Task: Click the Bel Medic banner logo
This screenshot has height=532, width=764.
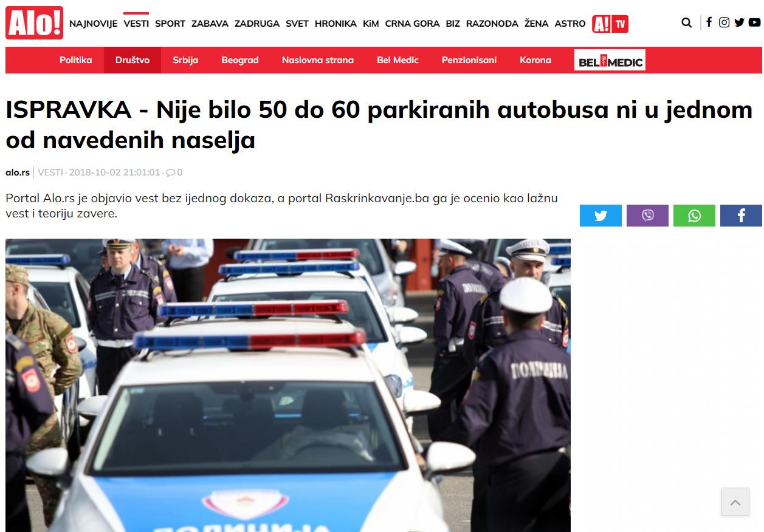Action: click(610, 60)
